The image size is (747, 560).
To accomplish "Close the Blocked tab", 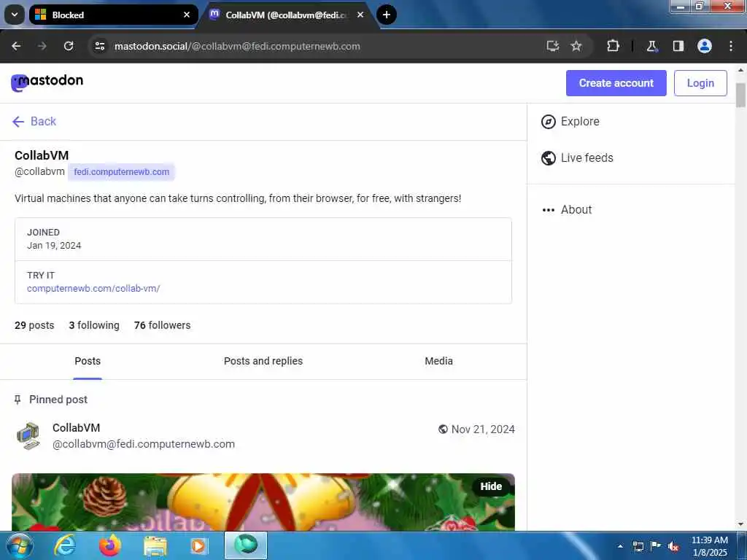I will [x=187, y=15].
